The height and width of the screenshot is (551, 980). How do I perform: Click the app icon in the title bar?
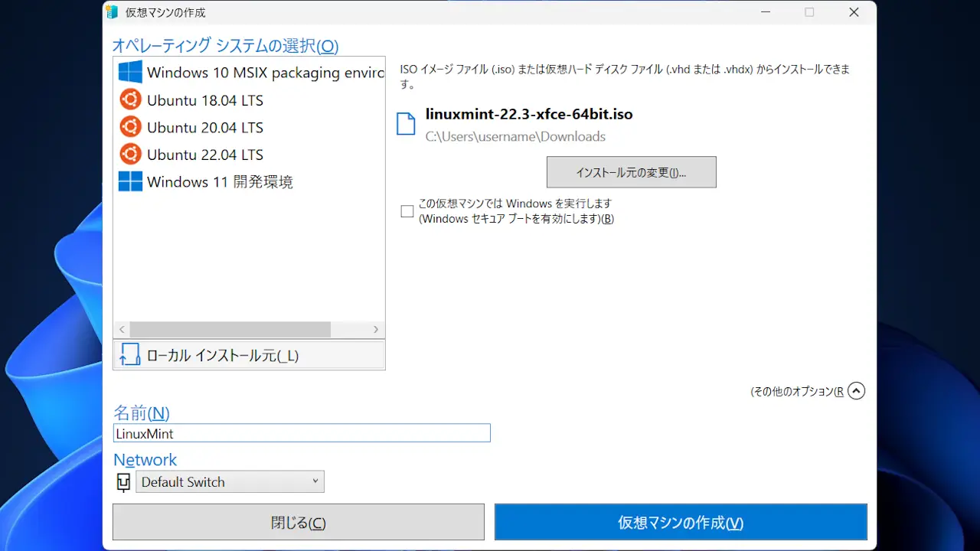pyautogui.click(x=113, y=12)
